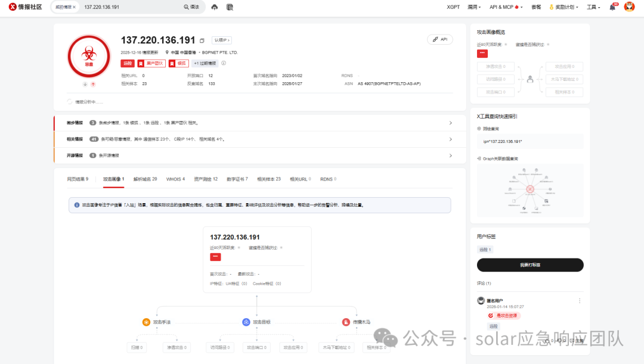Click the black 我要打标签 button

click(530, 265)
